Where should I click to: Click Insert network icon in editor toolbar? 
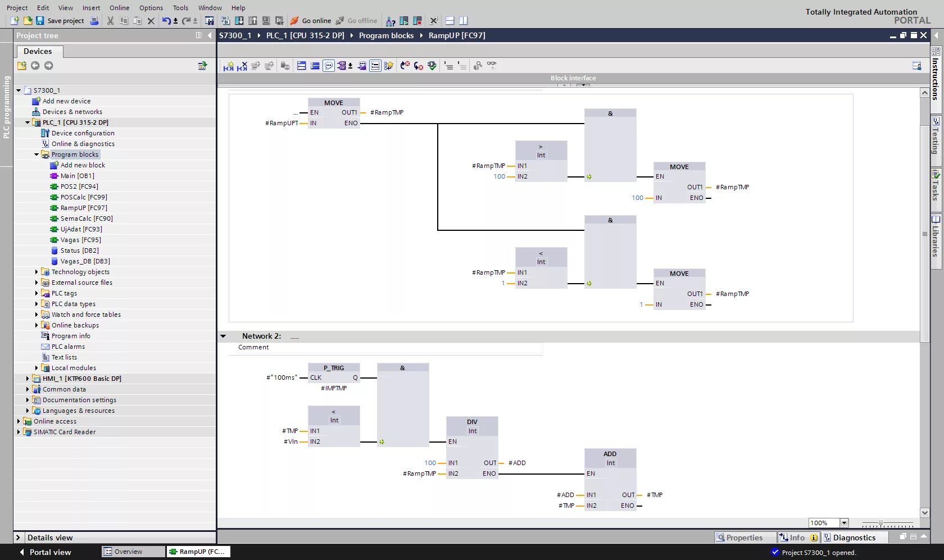[x=228, y=66]
